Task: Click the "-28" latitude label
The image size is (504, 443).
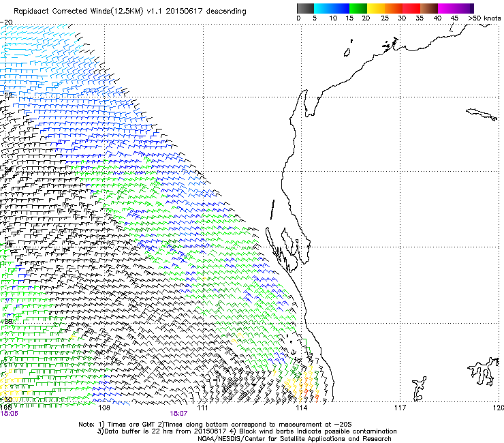Action: point(7,321)
